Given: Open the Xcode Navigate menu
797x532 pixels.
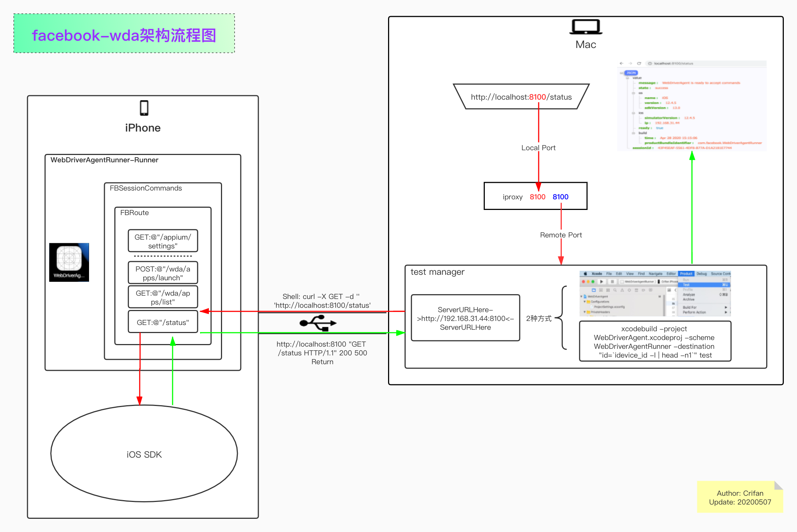Looking at the screenshot, I should coord(656,274).
